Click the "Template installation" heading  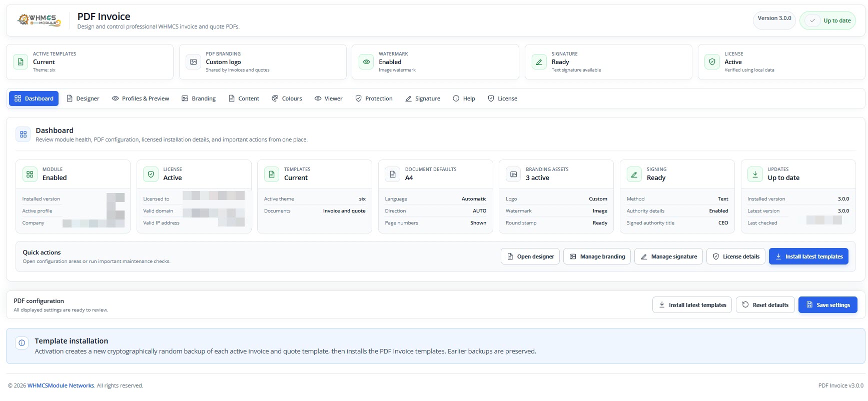[x=72, y=341]
